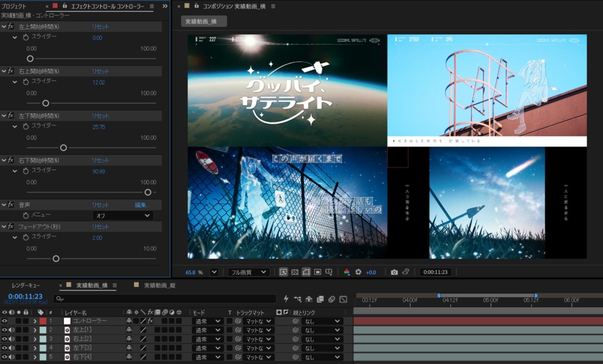Click the stopwatch for フェードアウト slider
This screenshot has height=364, width=603.
pyautogui.click(x=26, y=237)
